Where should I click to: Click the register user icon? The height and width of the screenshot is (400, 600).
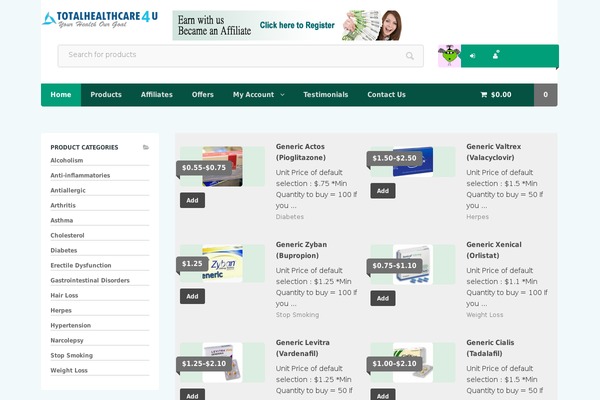click(496, 55)
